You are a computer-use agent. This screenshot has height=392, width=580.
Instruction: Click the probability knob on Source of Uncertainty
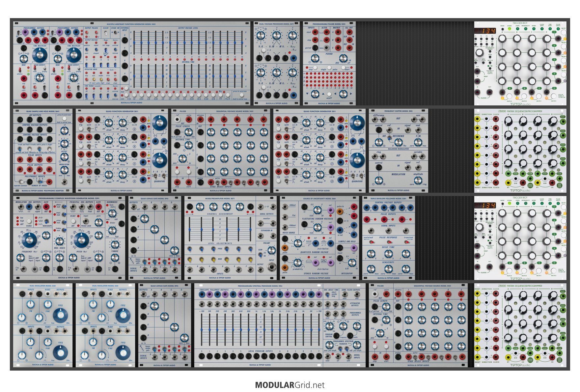[x=297, y=263]
